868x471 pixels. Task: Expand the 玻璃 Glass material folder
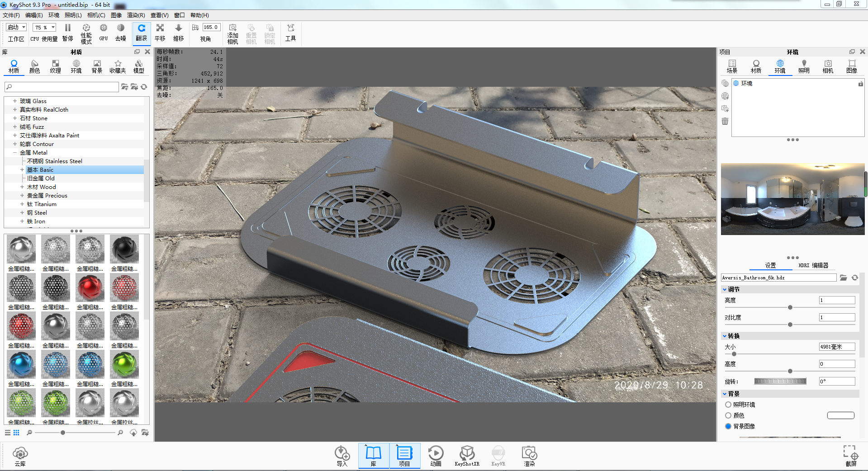[x=15, y=101]
